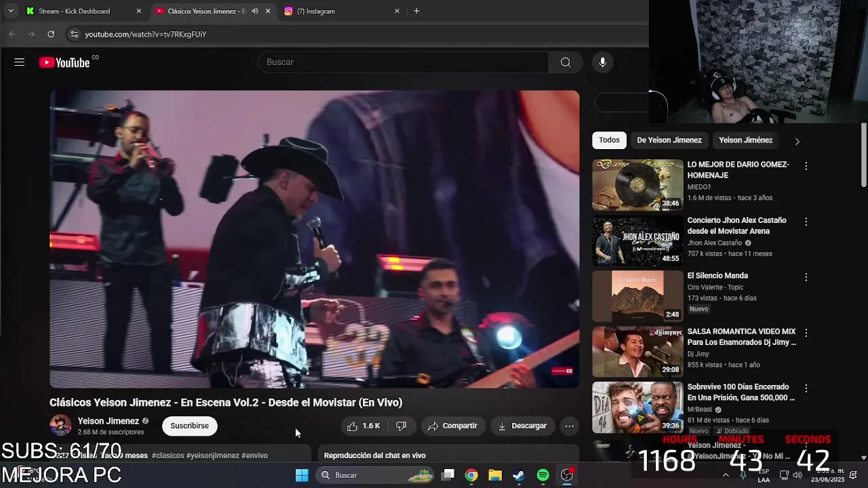Open the browser tab search dropdown arrow
The image size is (868, 488).
click(10, 11)
